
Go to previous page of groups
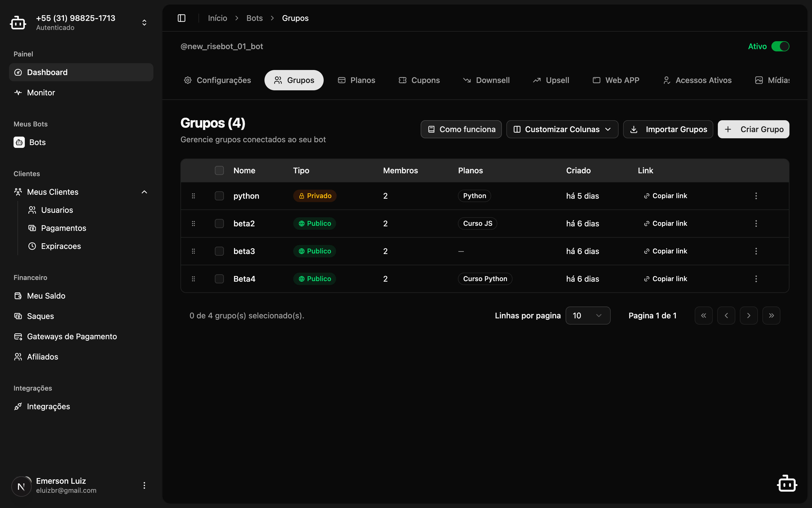726,316
